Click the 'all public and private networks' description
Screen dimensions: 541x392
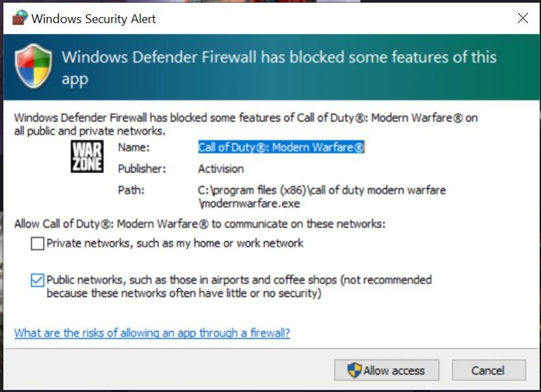pos(89,131)
